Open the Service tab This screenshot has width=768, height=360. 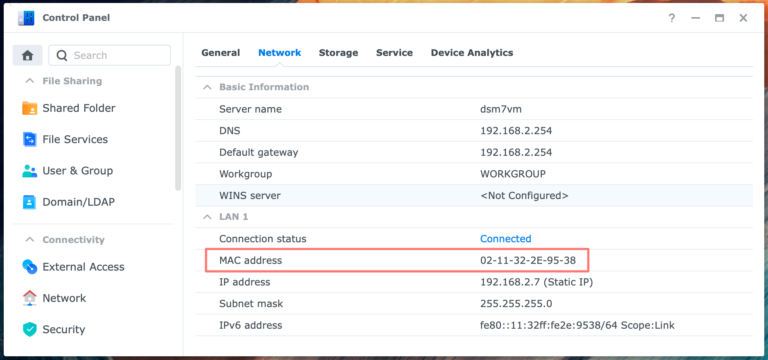tap(394, 53)
